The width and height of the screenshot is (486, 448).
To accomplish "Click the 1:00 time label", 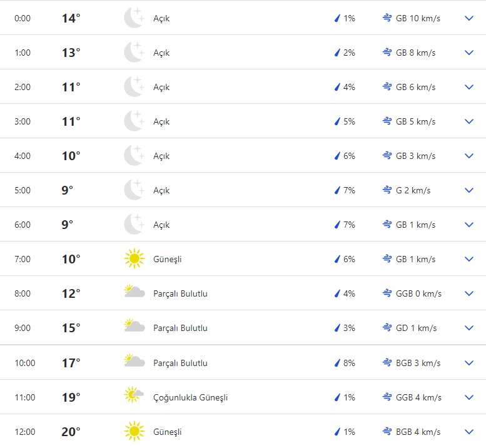I will (x=23, y=53).
